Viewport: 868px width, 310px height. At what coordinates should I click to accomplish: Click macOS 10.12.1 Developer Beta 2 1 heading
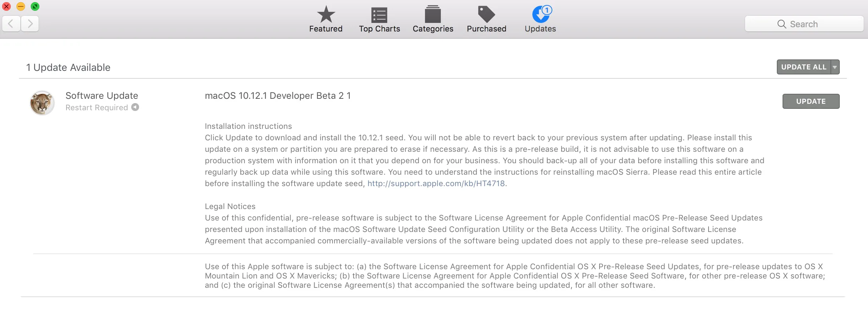(x=278, y=96)
